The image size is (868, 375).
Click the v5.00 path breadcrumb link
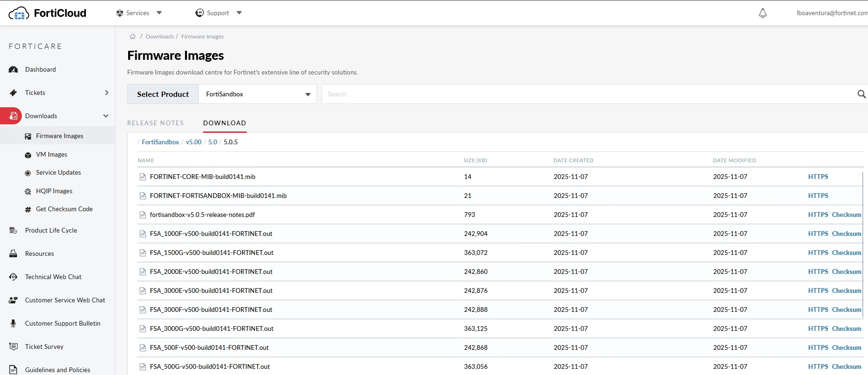pyautogui.click(x=194, y=142)
